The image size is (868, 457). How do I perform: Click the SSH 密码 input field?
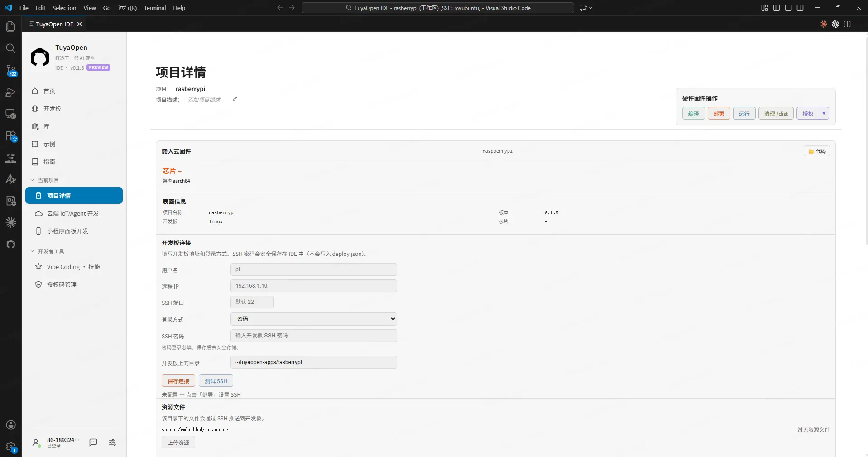click(314, 336)
